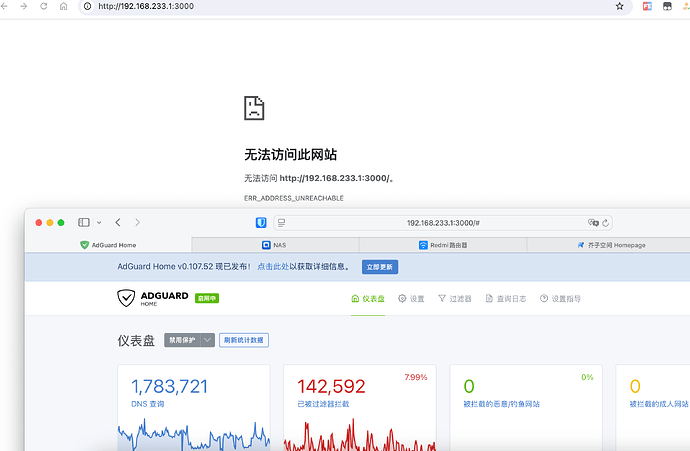Click the 1,783,721 DNS queries count
The image size is (690, 451).
tap(169, 386)
